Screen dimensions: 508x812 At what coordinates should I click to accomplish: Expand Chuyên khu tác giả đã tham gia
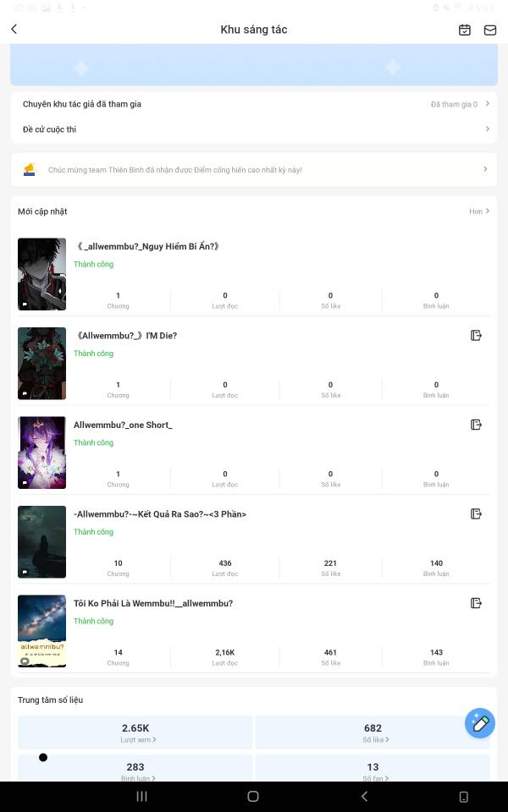click(x=254, y=104)
